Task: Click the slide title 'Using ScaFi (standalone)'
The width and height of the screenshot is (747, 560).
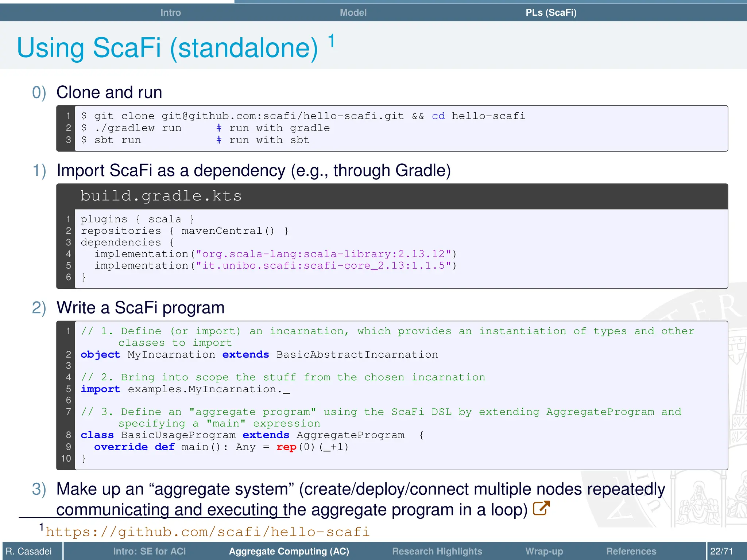Action: [167, 47]
